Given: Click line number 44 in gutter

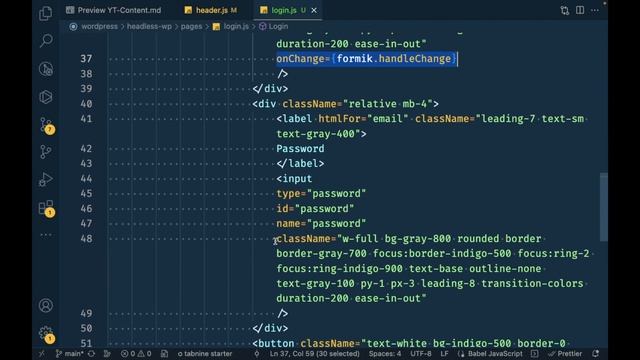Looking at the screenshot, I should 86,179.
